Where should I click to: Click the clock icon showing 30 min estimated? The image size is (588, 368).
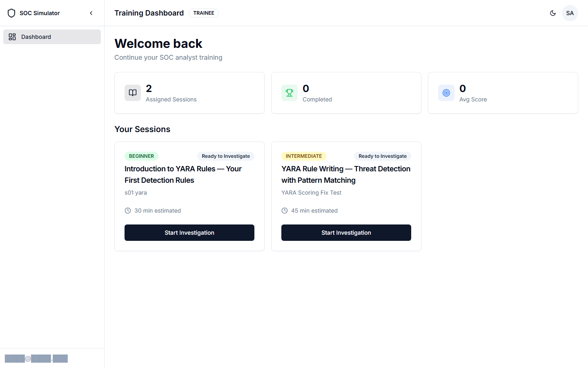coord(127,210)
